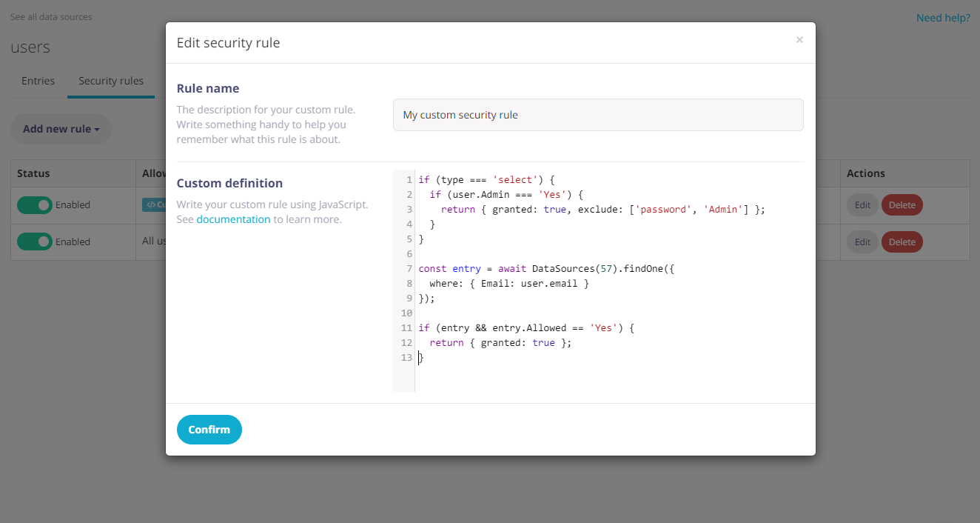Place cursor on 'return { granted: true };' line
980x523 pixels.
(500, 343)
